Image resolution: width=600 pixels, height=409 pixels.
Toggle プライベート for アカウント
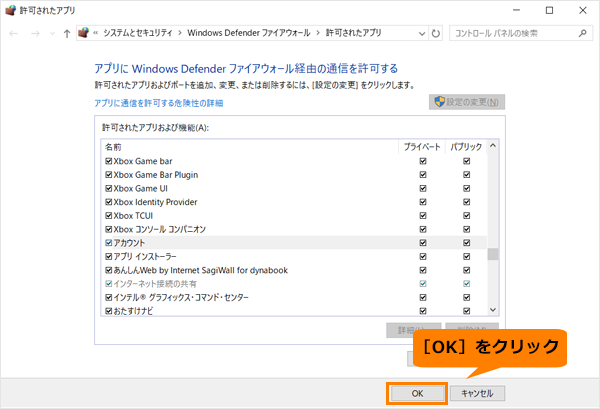click(x=423, y=243)
